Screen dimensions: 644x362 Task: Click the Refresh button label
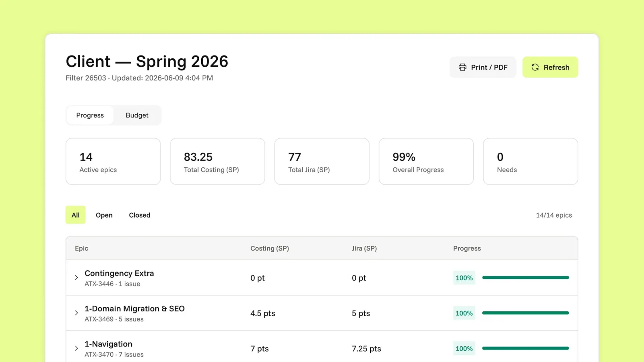tap(556, 67)
